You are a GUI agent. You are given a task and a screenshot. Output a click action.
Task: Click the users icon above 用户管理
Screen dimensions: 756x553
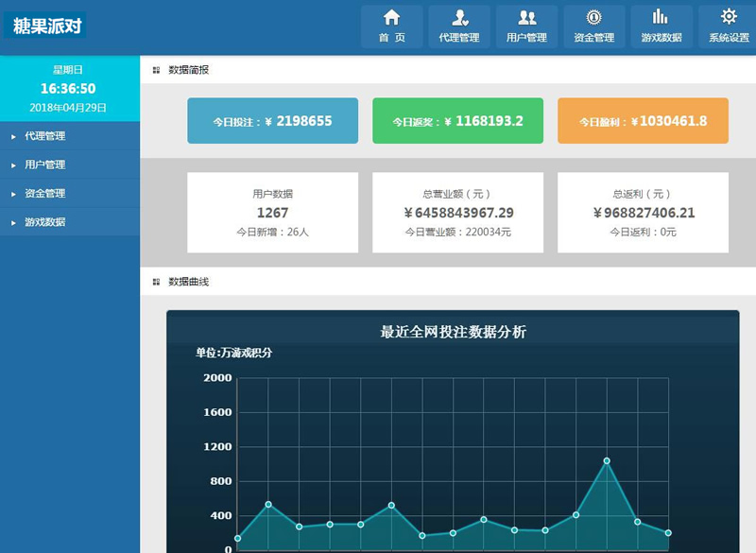(x=526, y=16)
